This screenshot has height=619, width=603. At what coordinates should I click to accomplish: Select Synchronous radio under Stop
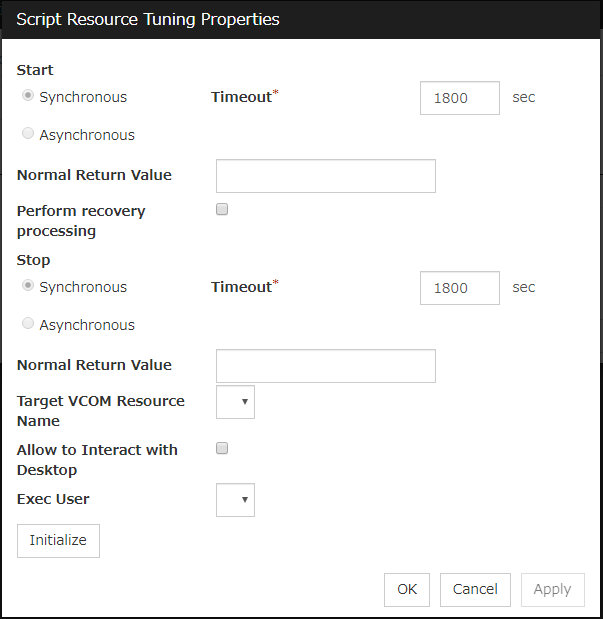28,285
